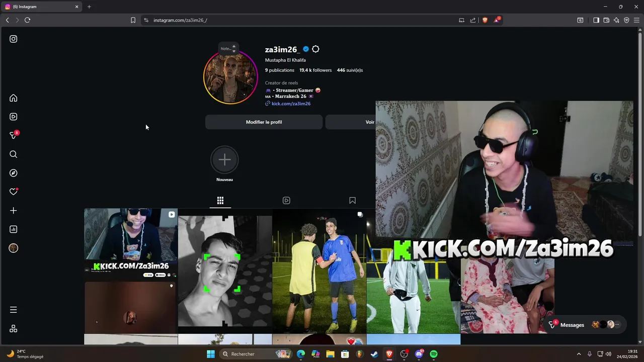Click Modifier le profil button
This screenshot has height=362, width=644.
point(264,122)
